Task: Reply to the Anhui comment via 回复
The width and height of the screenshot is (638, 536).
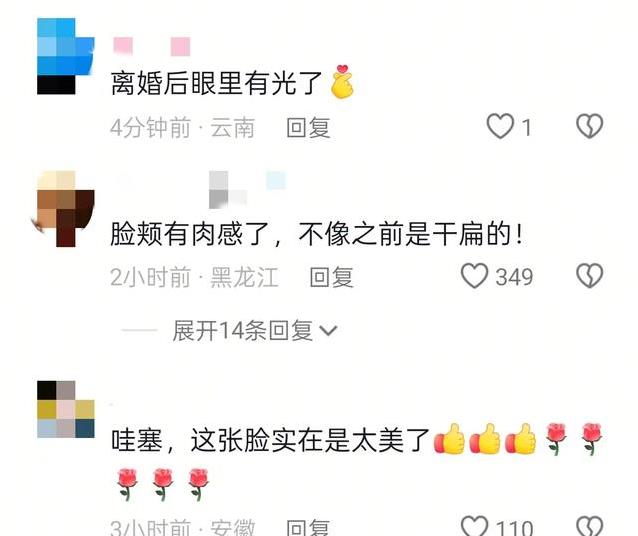Action: click(x=308, y=527)
